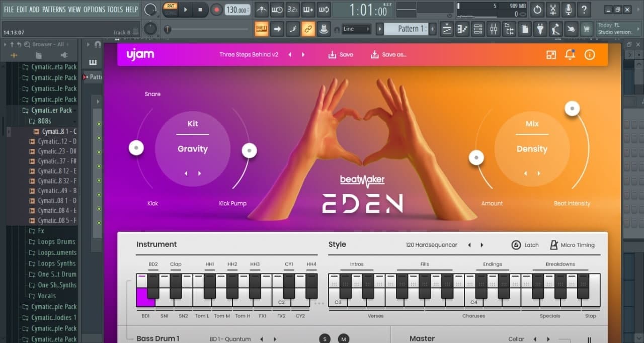Toggle typing keyboard to piano keyboard
Viewport: 644px width, 343px height.
point(262,29)
